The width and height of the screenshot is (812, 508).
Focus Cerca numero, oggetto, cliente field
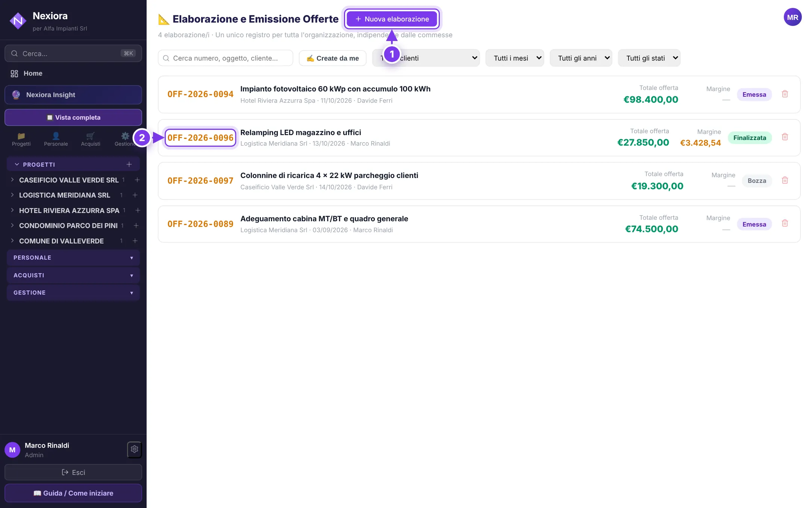(x=226, y=58)
